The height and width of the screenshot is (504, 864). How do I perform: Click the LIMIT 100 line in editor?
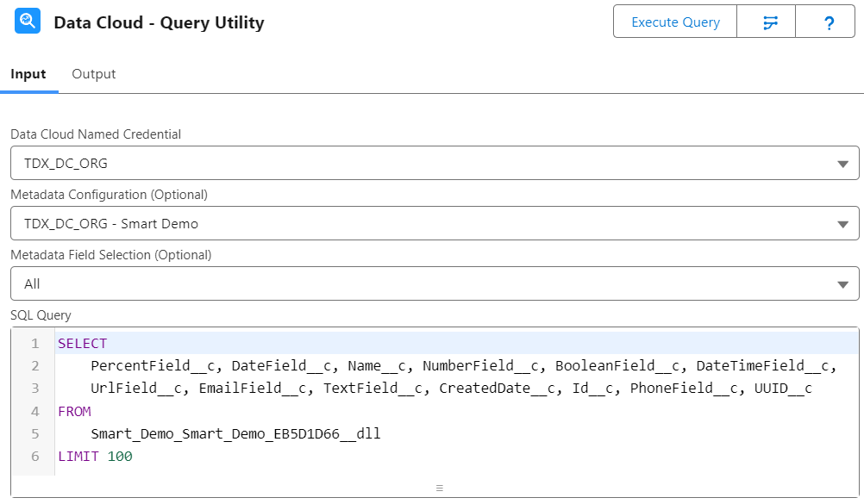click(96, 457)
